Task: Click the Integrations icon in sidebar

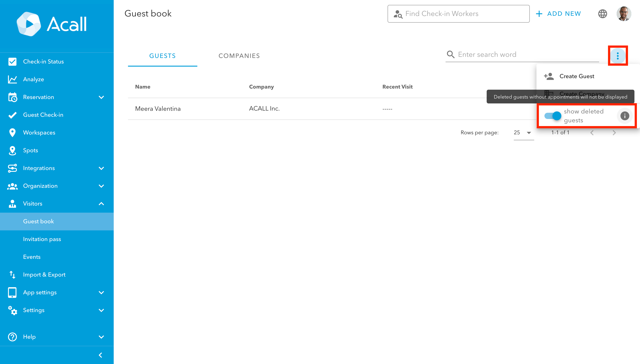Action: (x=12, y=168)
